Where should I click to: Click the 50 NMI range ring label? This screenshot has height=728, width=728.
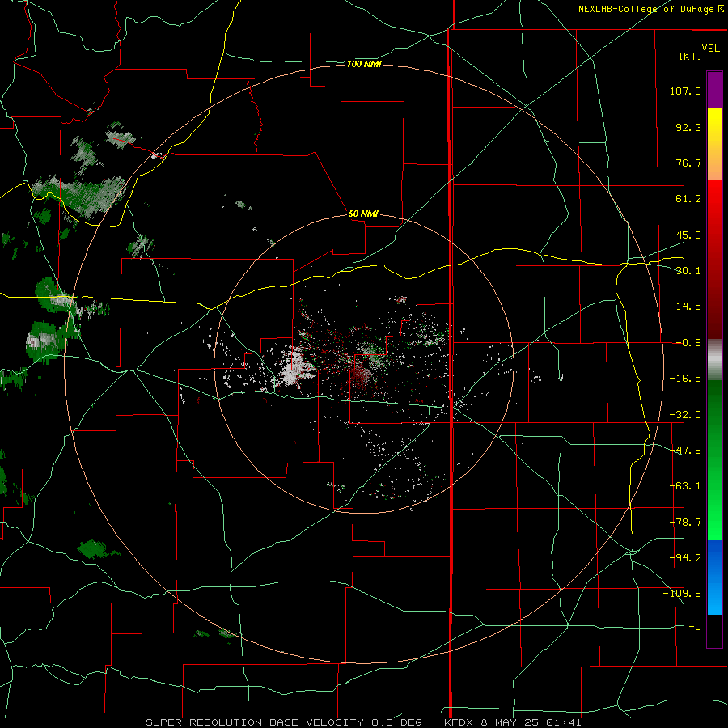pos(363,214)
